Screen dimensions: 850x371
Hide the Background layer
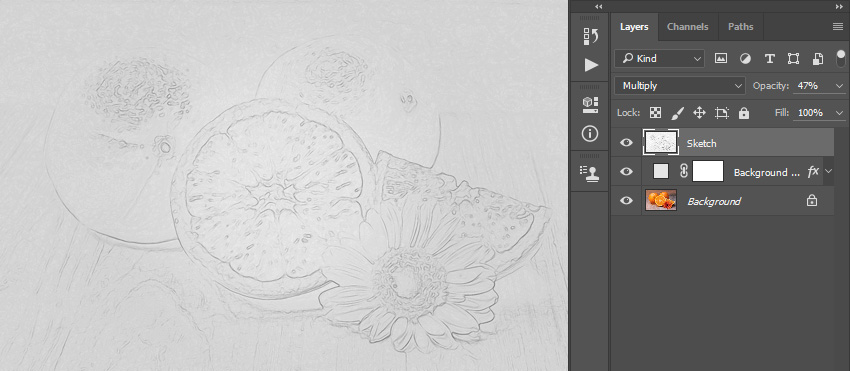[x=626, y=201]
